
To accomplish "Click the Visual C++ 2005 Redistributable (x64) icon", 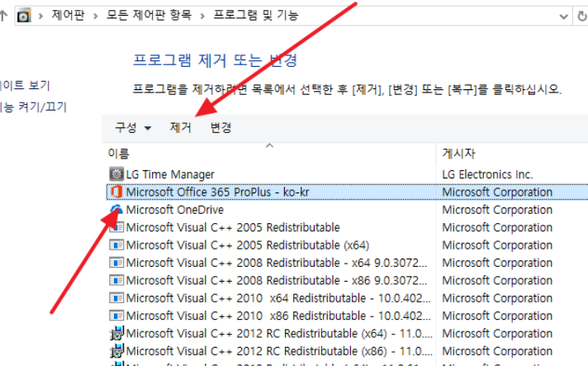I will coord(116,245).
